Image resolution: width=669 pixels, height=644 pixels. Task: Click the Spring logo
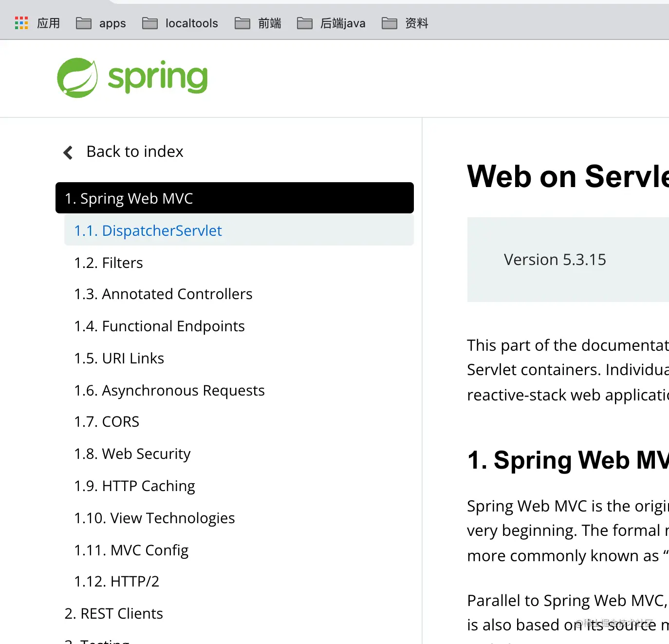[x=132, y=78]
